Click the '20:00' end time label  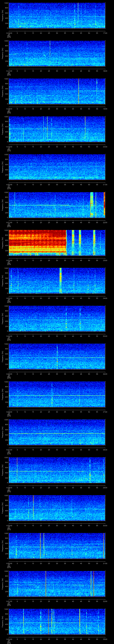(x=105, y=147)
